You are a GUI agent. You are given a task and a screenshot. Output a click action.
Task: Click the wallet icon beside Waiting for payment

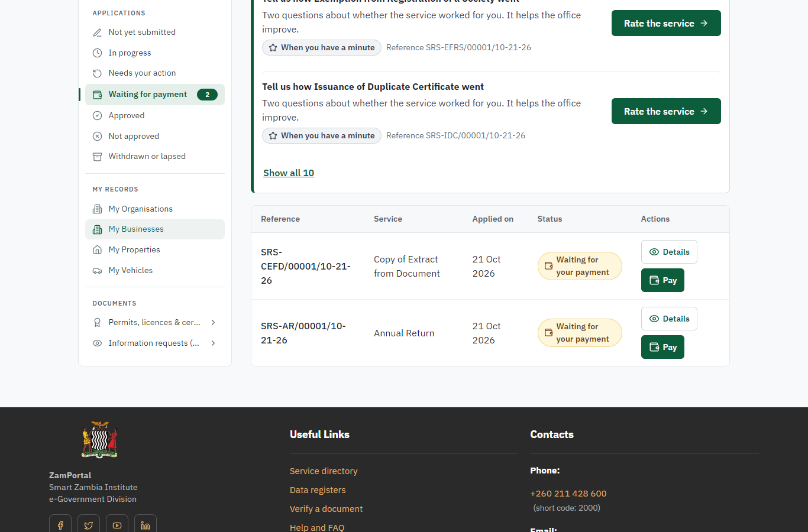98,95
